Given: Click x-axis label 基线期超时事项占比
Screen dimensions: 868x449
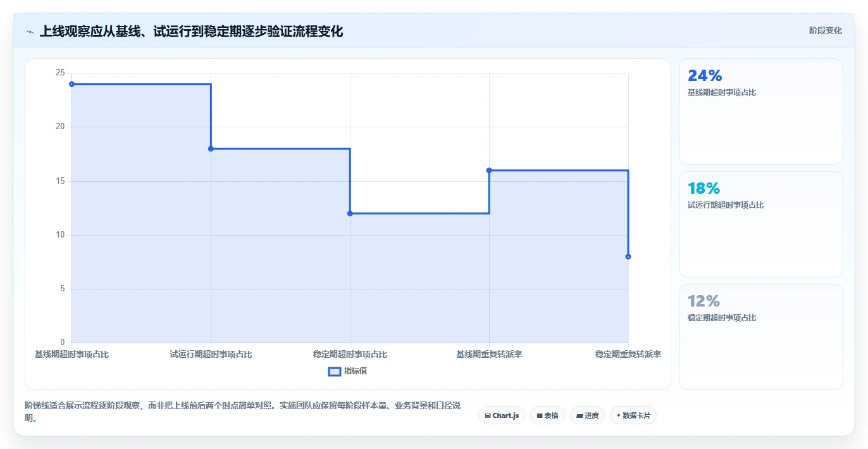Looking at the screenshot, I should click(71, 355).
